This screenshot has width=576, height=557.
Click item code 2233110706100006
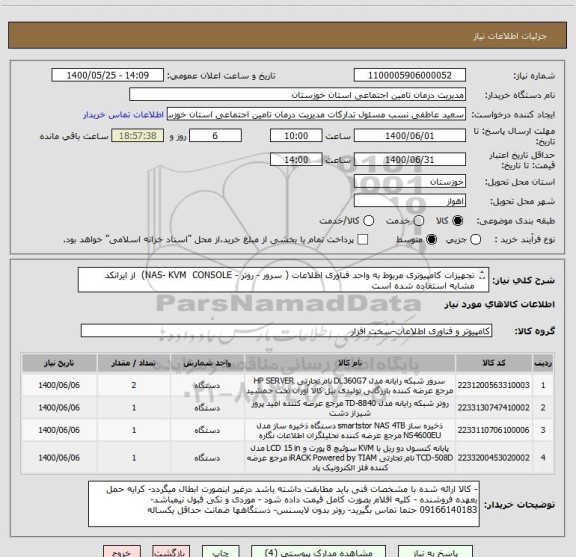point(493,430)
